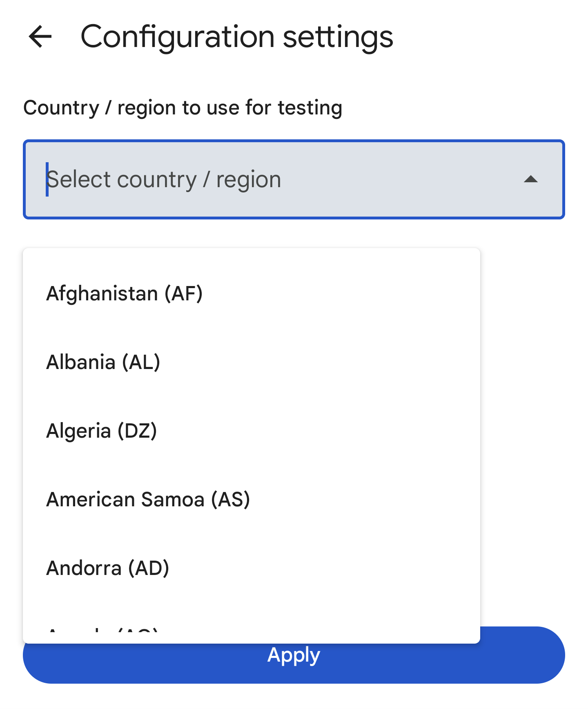The width and height of the screenshot is (588, 709).
Task: Select American Samoa (AS) from the list
Action: click(x=149, y=499)
